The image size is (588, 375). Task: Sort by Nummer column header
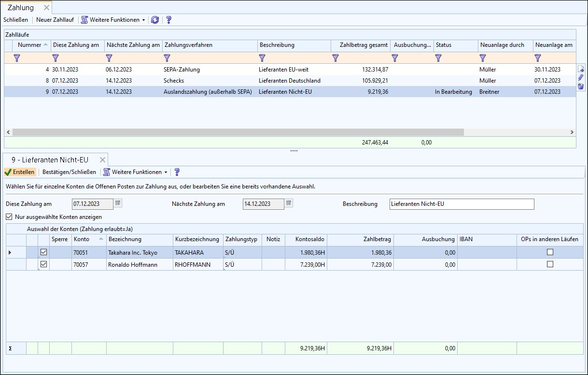(x=29, y=45)
